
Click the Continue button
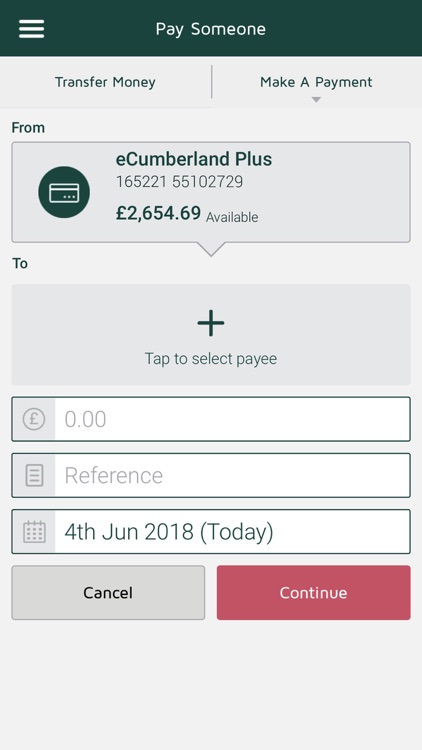coord(313,593)
